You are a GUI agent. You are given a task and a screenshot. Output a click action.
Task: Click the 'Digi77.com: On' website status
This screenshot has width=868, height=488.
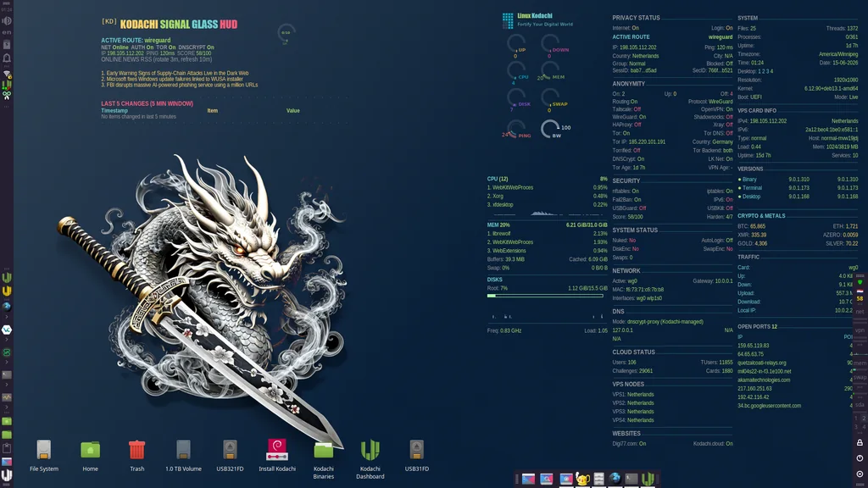click(629, 444)
